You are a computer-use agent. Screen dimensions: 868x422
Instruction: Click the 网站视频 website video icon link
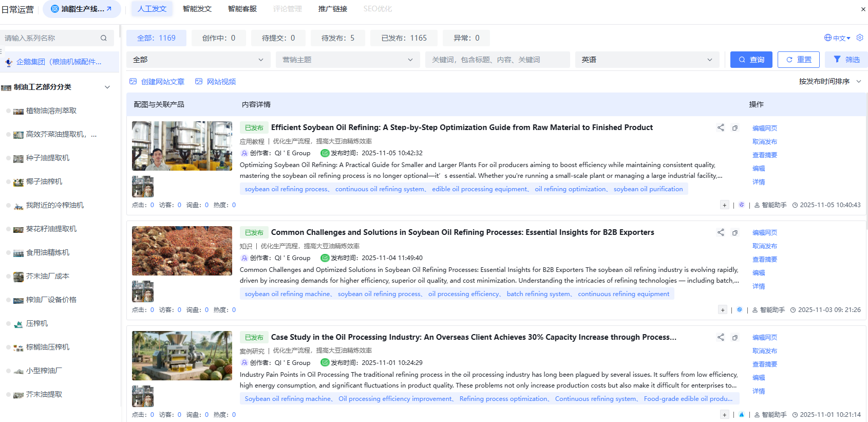click(216, 82)
